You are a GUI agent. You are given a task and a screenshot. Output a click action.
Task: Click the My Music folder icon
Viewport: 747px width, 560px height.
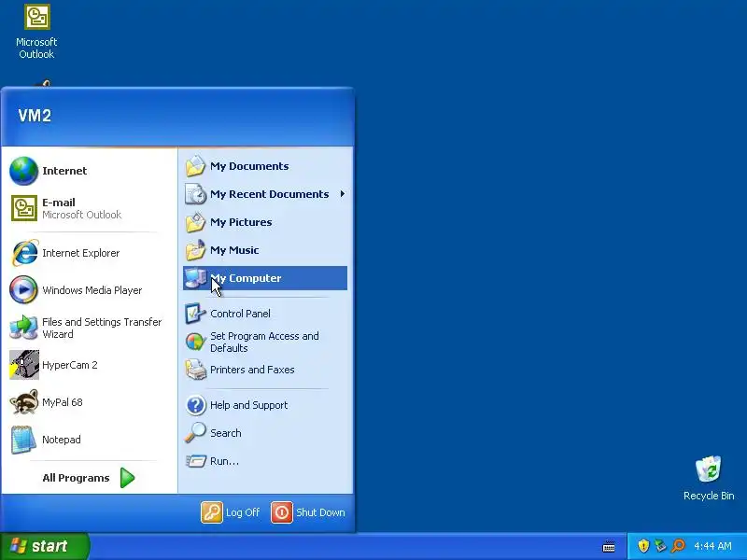tap(195, 250)
